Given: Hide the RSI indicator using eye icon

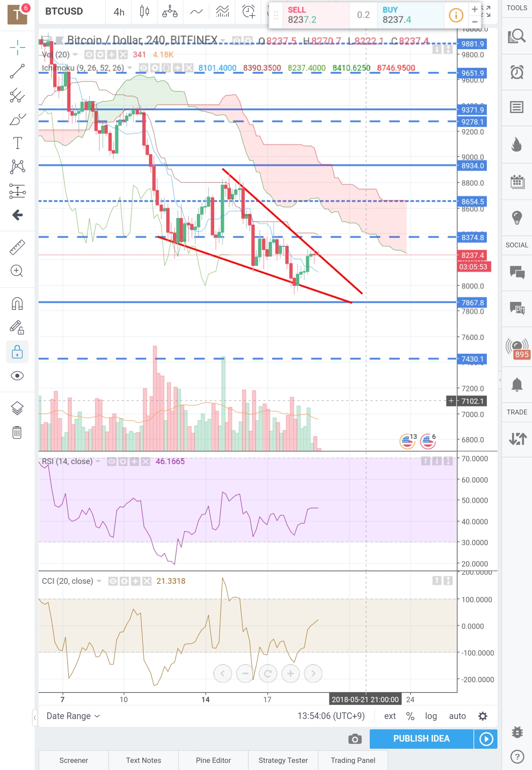Looking at the screenshot, I should point(112,461).
